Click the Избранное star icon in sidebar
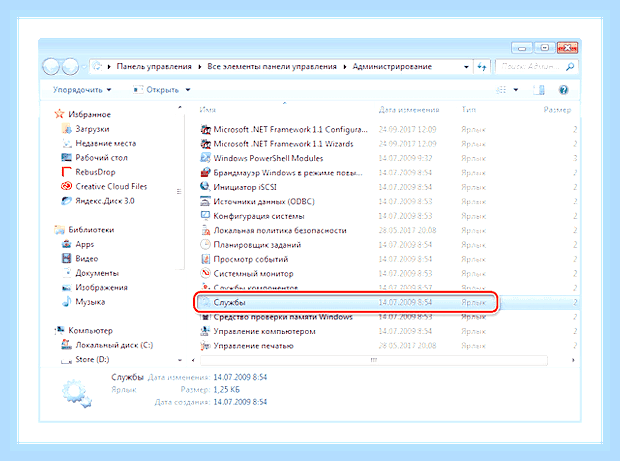 59,114
